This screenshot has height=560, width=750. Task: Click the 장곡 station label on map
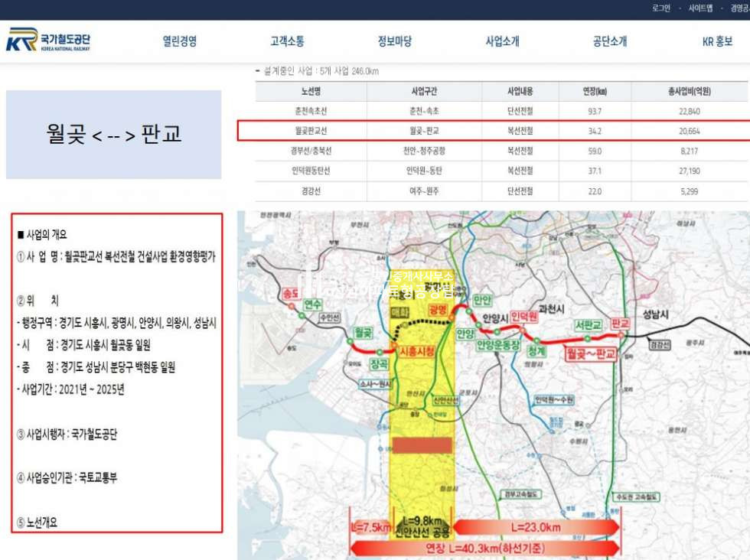point(380,364)
